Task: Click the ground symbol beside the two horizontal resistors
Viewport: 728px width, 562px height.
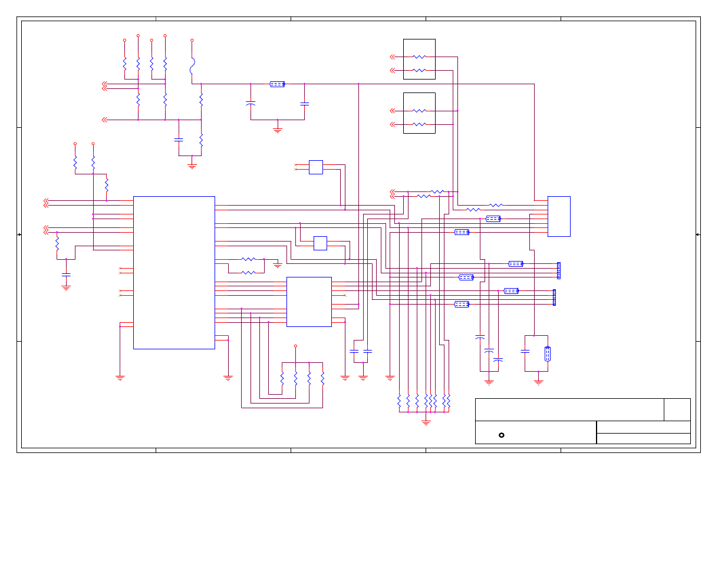Action: pos(278,266)
